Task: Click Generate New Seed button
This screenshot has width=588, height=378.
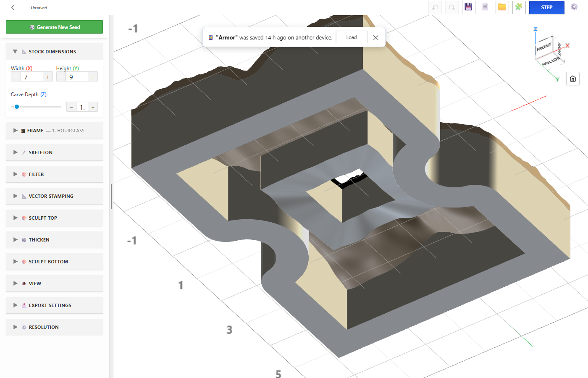Action: click(54, 27)
